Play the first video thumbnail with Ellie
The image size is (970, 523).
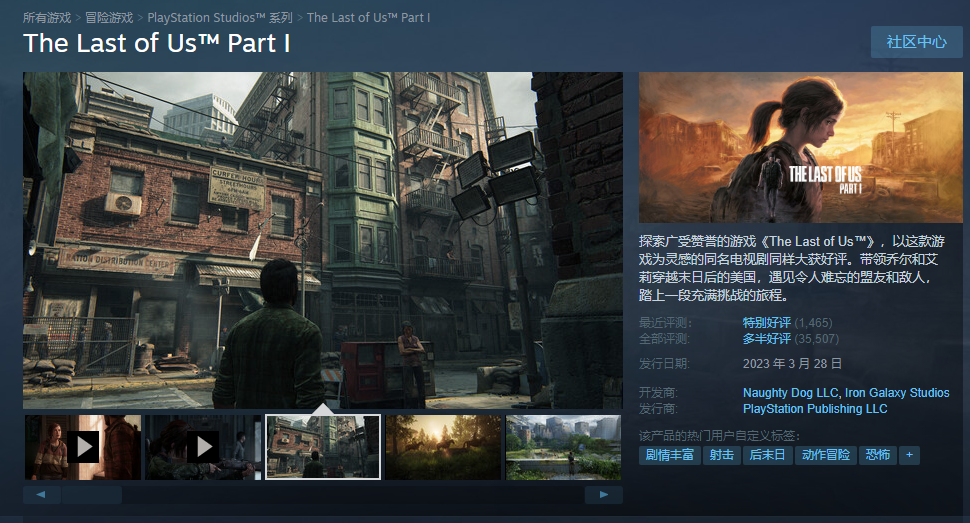click(x=83, y=447)
